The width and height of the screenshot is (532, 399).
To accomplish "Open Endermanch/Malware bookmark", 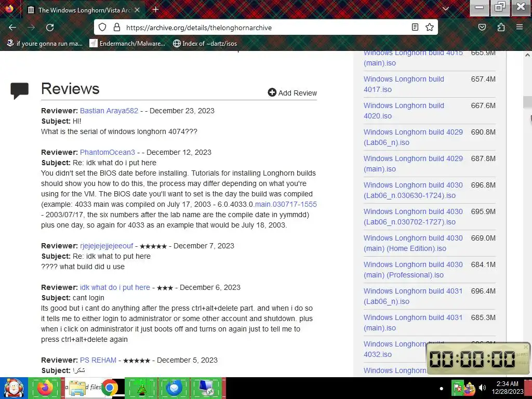I will click(127, 44).
